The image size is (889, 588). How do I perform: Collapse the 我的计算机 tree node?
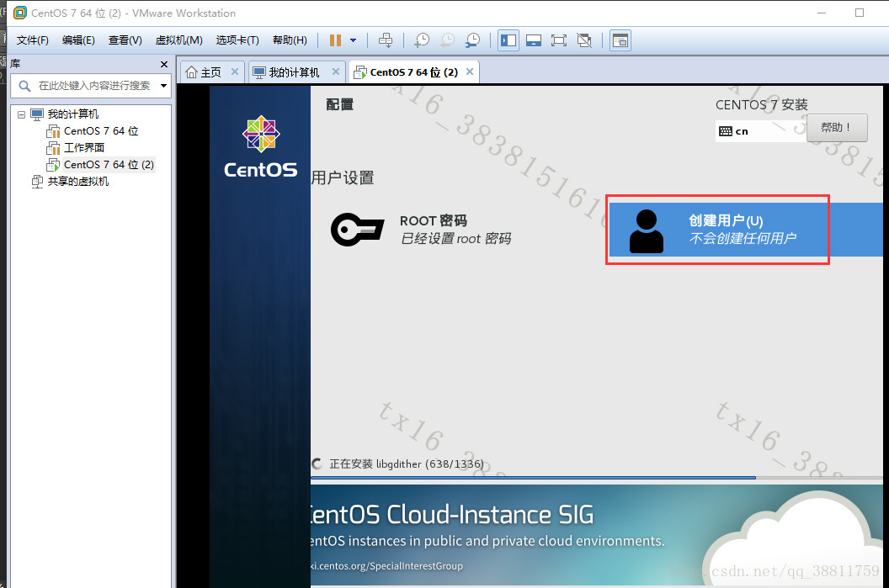[x=22, y=114]
